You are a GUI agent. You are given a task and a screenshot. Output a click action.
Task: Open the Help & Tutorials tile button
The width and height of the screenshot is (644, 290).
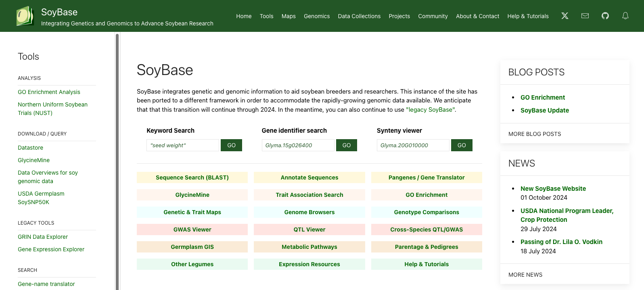pyautogui.click(x=427, y=264)
